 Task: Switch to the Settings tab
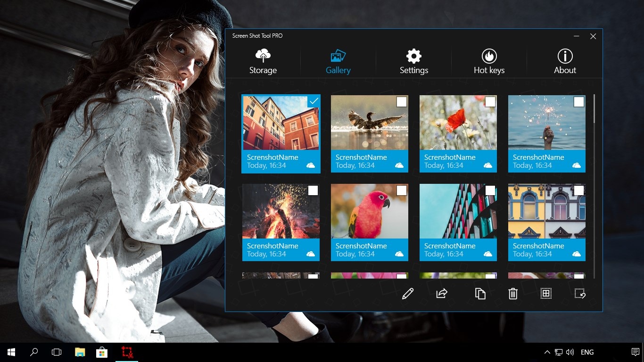click(414, 62)
